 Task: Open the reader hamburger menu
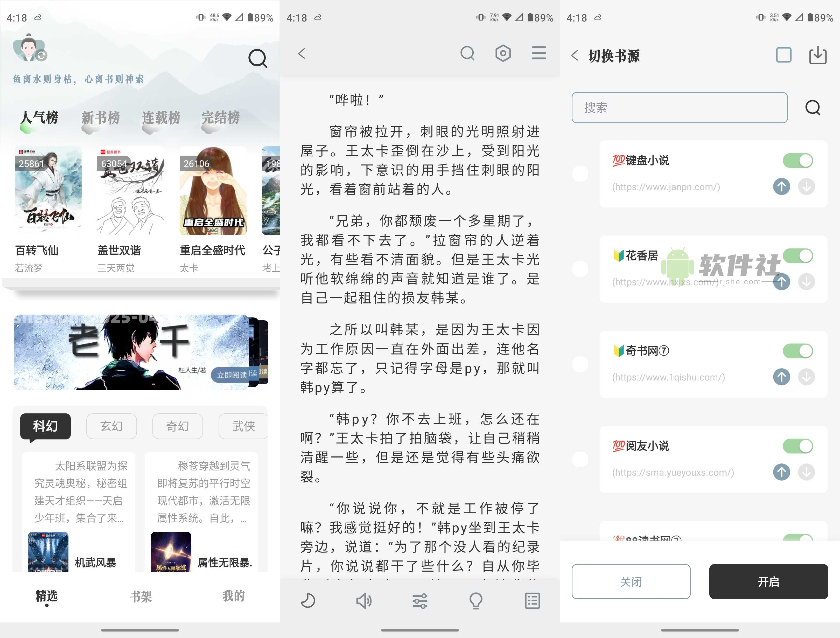(x=538, y=54)
